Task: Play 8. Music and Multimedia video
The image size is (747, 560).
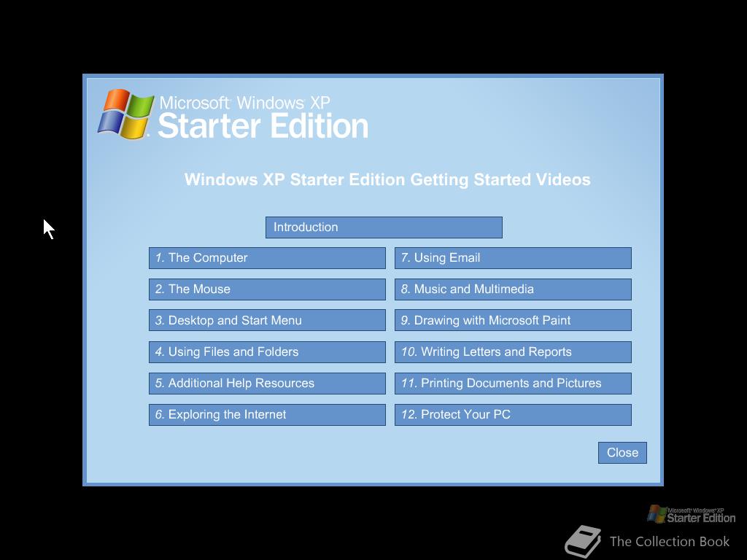Action: click(513, 289)
